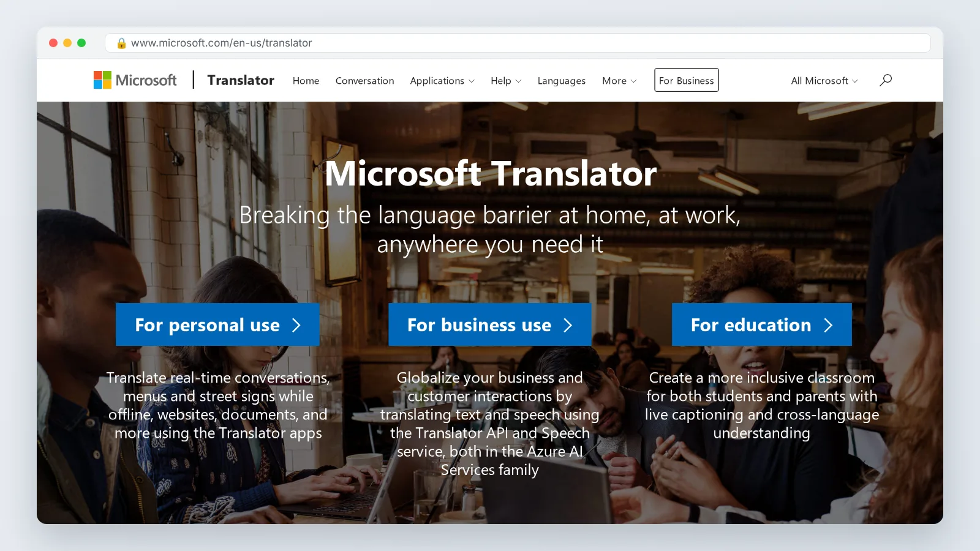Click the red close window button
Image resolution: width=980 pixels, height=551 pixels.
[x=53, y=43]
